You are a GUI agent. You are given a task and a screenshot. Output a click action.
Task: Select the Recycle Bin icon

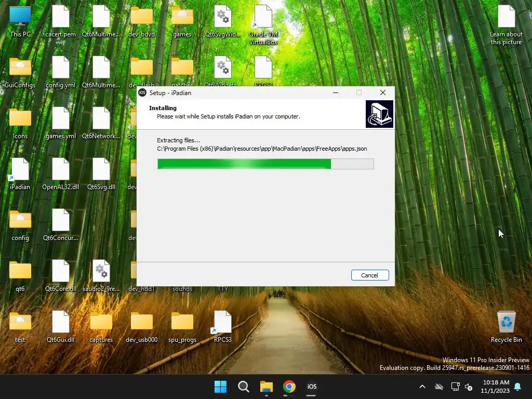(506, 327)
